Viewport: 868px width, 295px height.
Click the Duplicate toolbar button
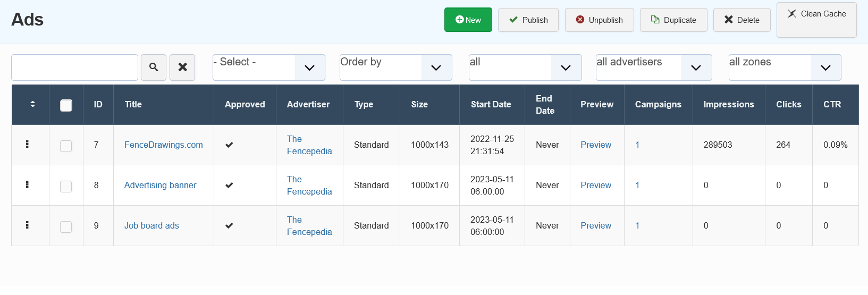click(x=673, y=20)
